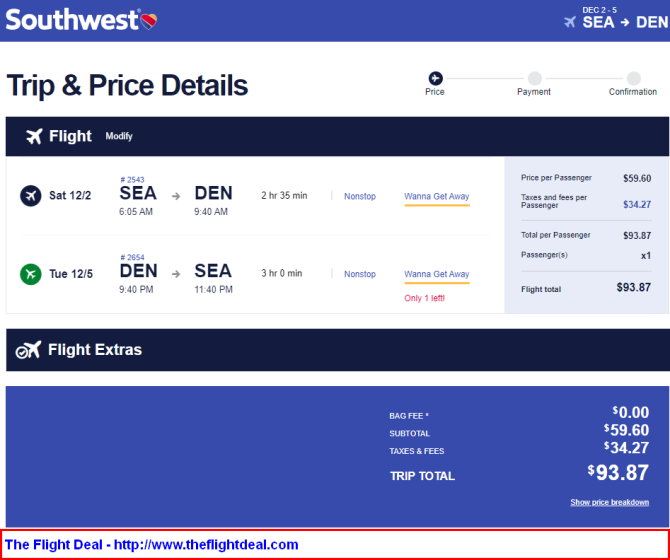This screenshot has height=560, width=670.
Task: Open flight number 2543 details
Action: click(x=132, y=180)
